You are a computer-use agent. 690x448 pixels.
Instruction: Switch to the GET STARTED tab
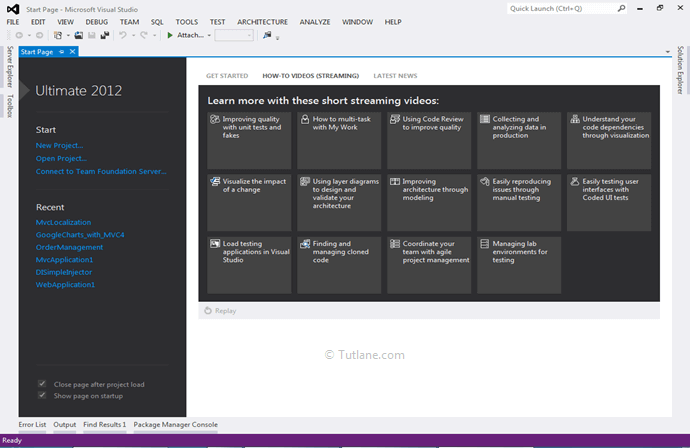227,76
